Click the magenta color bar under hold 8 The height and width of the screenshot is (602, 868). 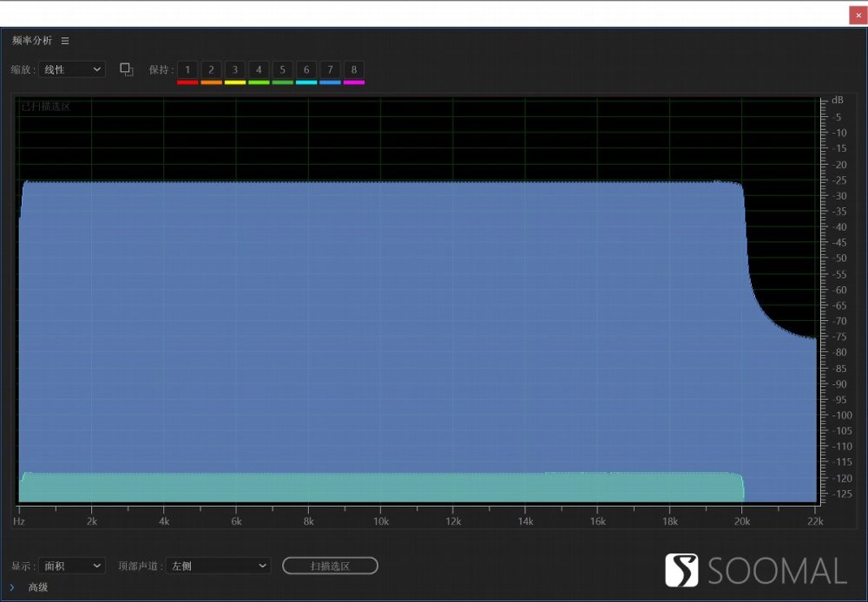click(x=354, y=82)
